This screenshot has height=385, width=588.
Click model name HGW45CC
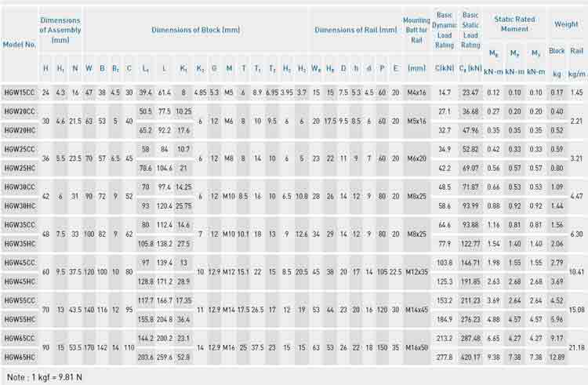20,263
